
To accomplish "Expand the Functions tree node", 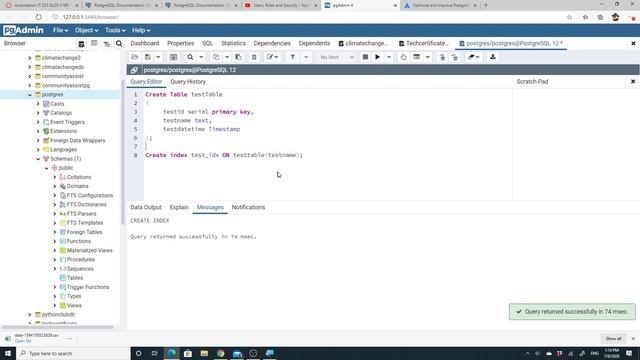I will tap(55, 241).
